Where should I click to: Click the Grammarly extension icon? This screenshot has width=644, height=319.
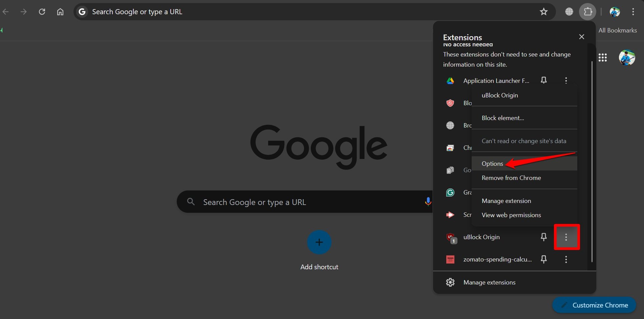point(450,192)
